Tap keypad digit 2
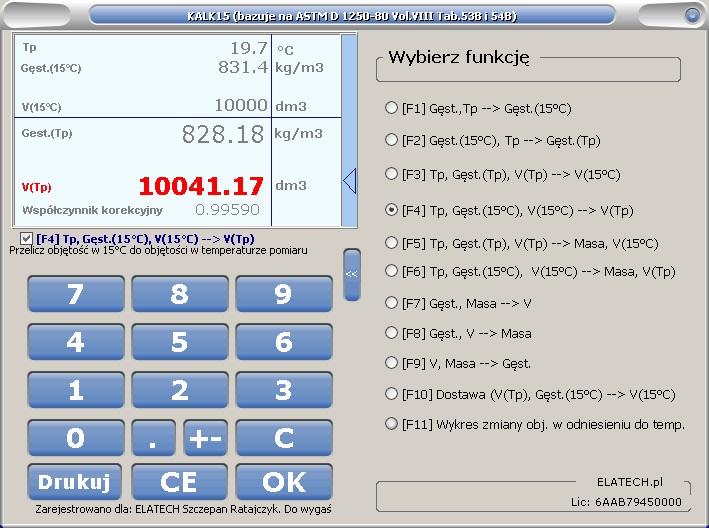Viewport: 709px width, 528px height. coord(180,390)
